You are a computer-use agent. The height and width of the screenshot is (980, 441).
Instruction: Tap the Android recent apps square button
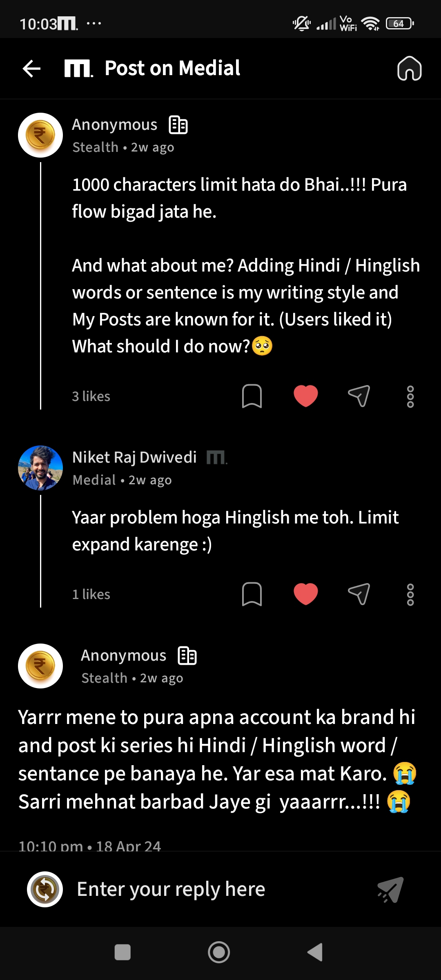[122, 952]
